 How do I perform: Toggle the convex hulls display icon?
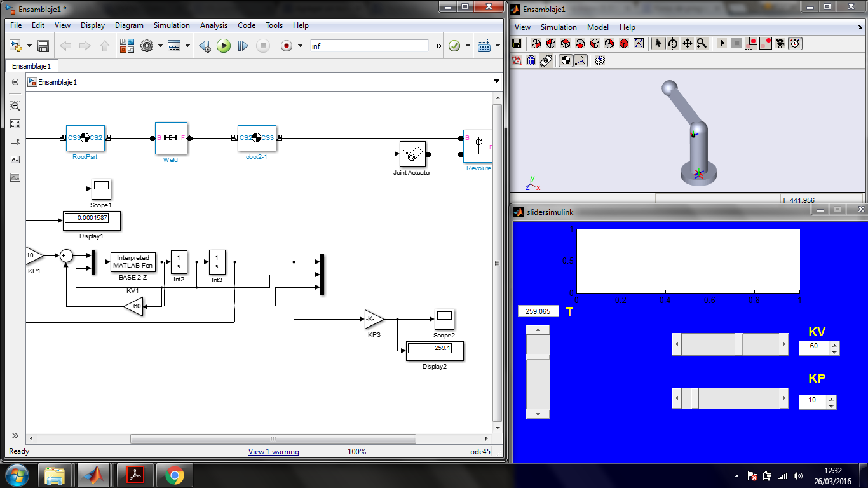[x=517, y=60]
